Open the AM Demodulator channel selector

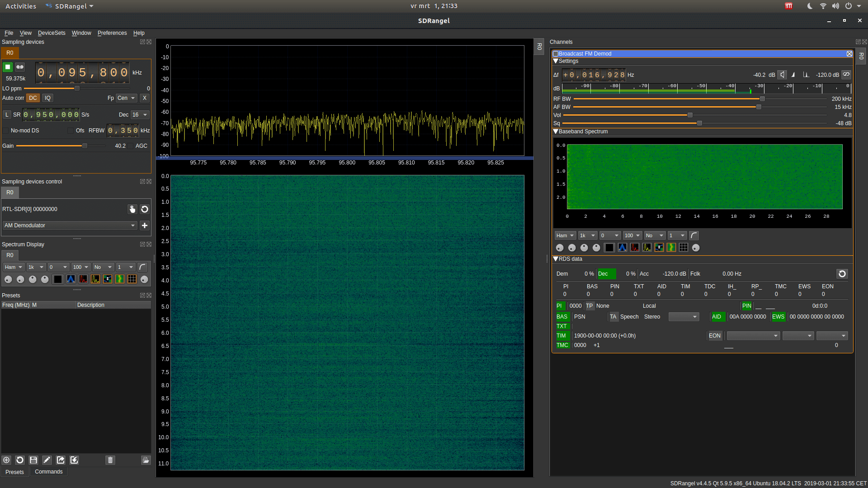70,225
